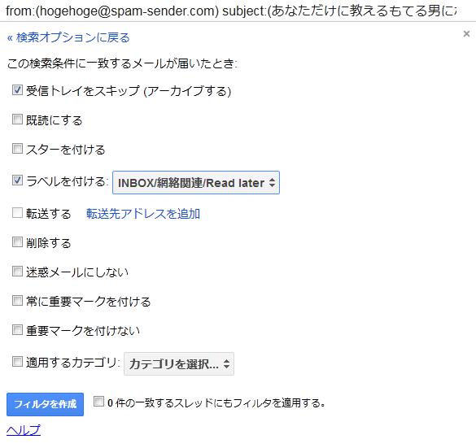
Task: Toggle the ラベルを付ける checkbox
Action: tap(17, 181)
